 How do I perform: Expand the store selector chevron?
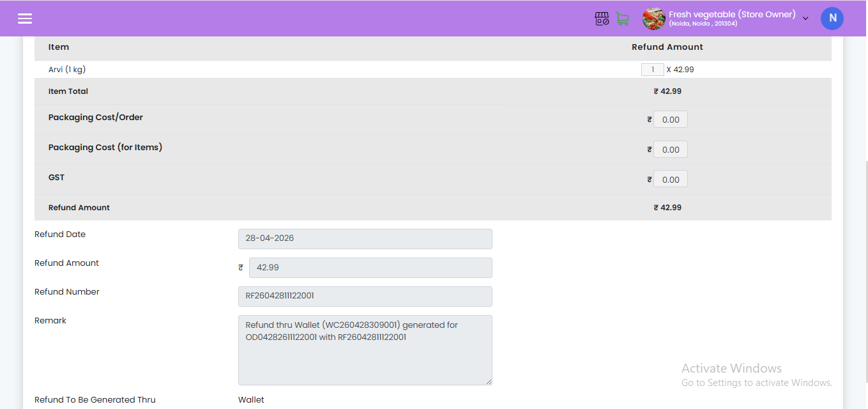(805, 19)
